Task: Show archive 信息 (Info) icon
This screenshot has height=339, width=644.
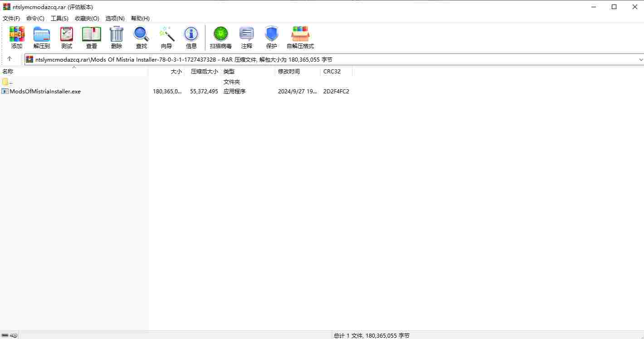Action: (191, 34)
